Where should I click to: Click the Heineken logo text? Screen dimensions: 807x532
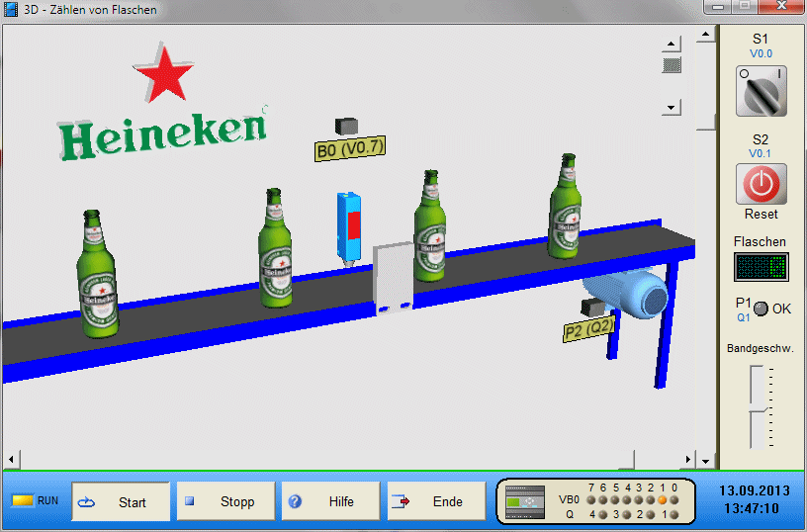(x=163, y=135)
